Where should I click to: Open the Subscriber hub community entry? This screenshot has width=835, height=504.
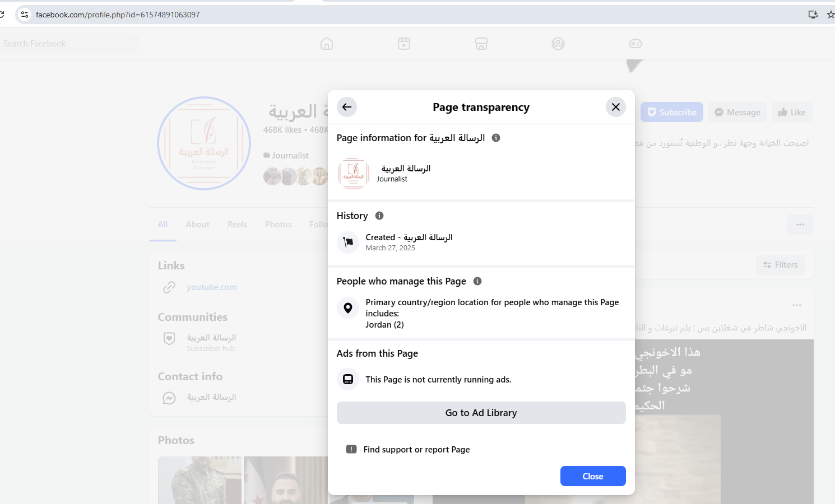211,343
